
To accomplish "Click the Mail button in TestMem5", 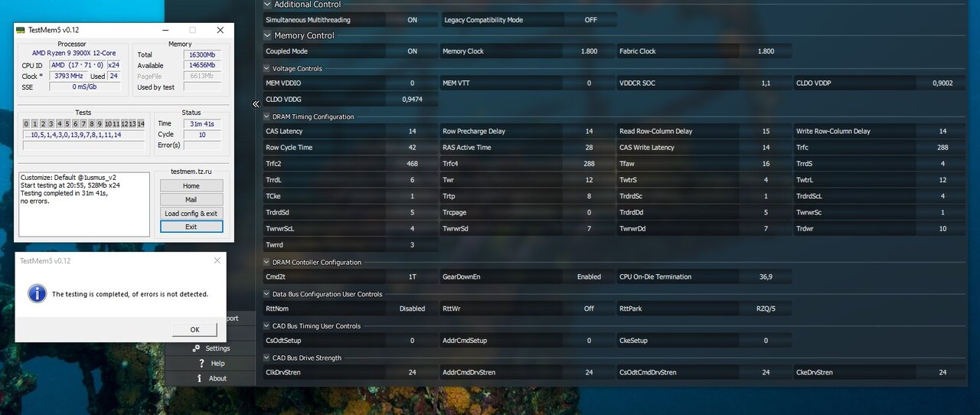I will click(x=191, y=200).
